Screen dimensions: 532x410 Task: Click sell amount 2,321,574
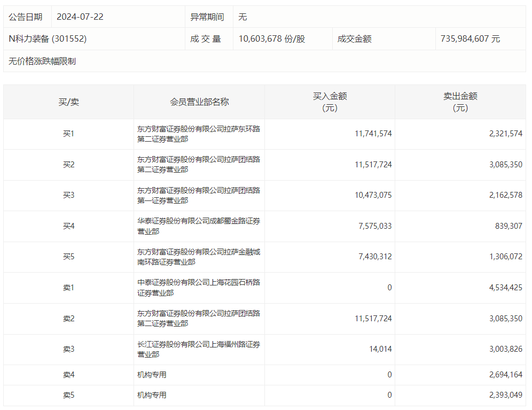tap(506, 134)
